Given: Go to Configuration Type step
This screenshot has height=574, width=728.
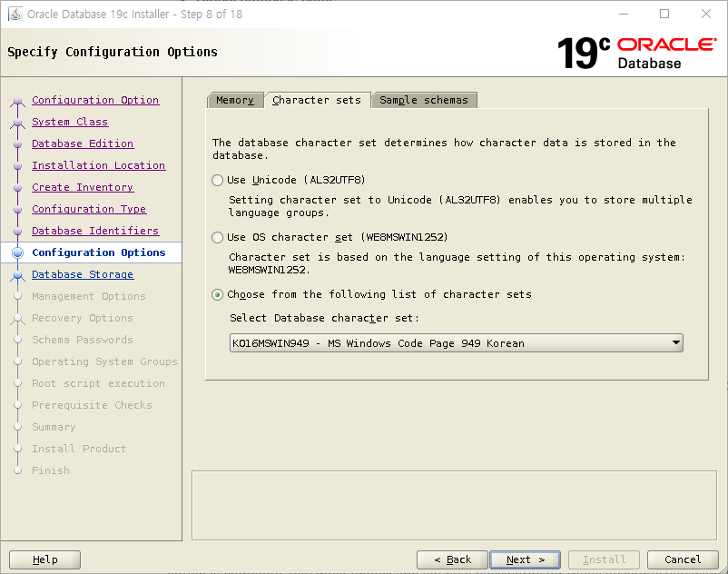Looking at the screenshot, I should [x=89, y=209].
